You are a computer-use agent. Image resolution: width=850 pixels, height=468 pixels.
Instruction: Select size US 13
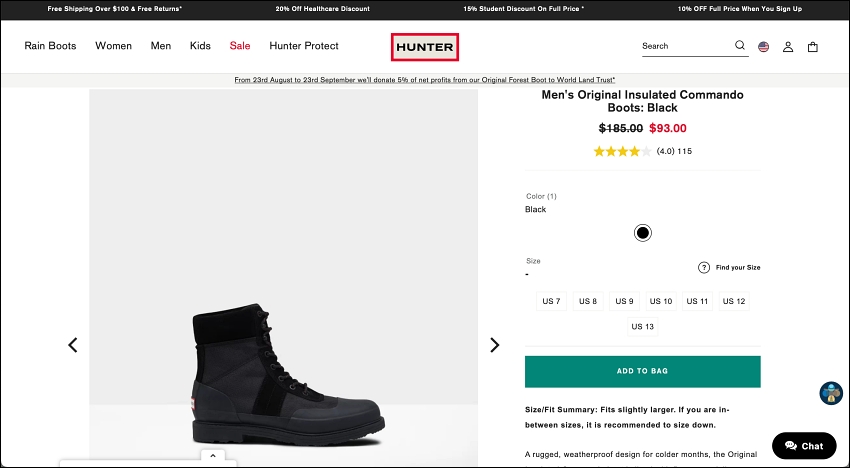642,326
